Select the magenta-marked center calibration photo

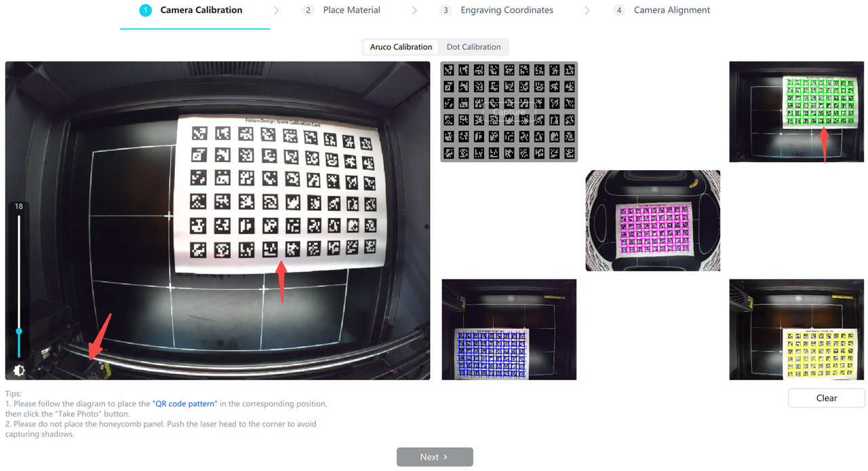tap(652, 220)
